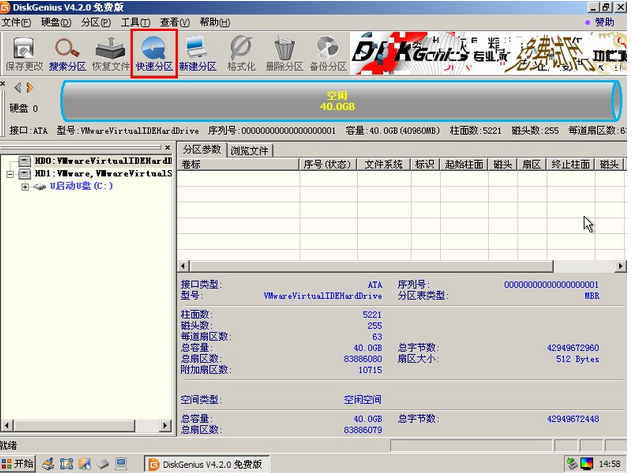Expand the U启动U盘 (C:) node

coord(25,187)
